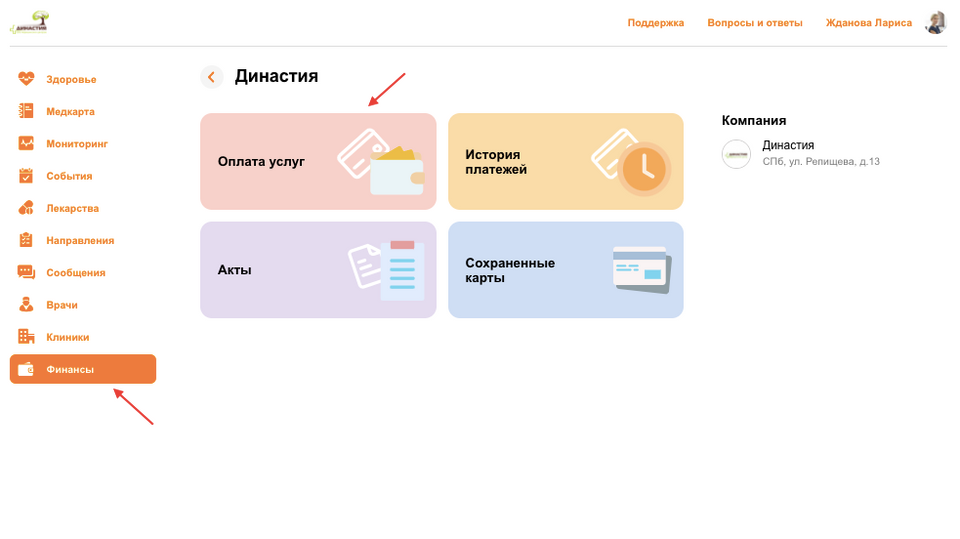Click the Клиники building icon
This screenshot has width=960, height=539.
[x=26, y=337]
